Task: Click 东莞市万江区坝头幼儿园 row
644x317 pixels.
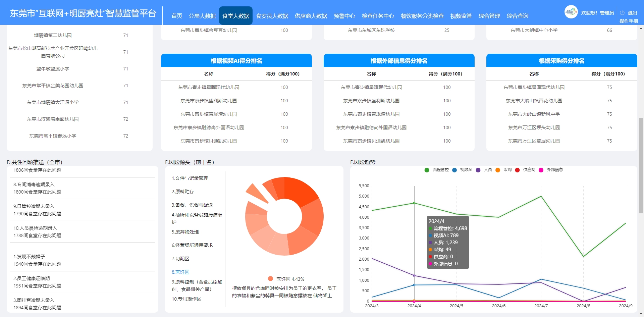Action: pos(562,127)
